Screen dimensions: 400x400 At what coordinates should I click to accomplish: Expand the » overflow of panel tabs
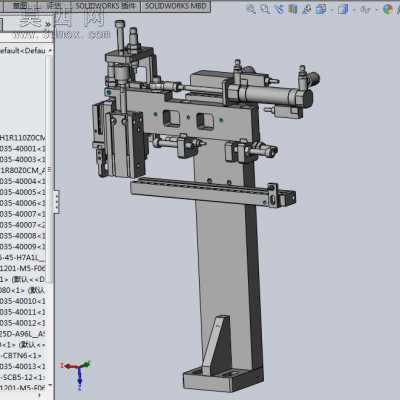tap(48, 24)
